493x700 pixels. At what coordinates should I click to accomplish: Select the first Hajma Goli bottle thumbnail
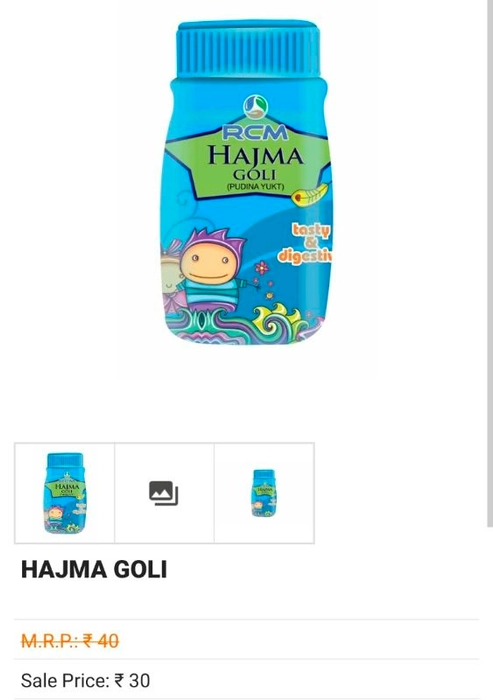[x=65, y=493]
